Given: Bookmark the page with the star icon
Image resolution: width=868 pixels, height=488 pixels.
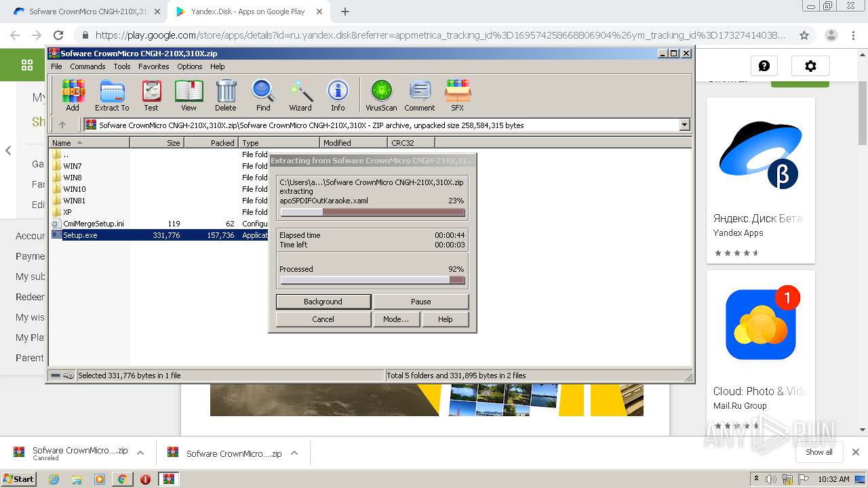Looking at the screenshot, I should click(x=804, y=35).
